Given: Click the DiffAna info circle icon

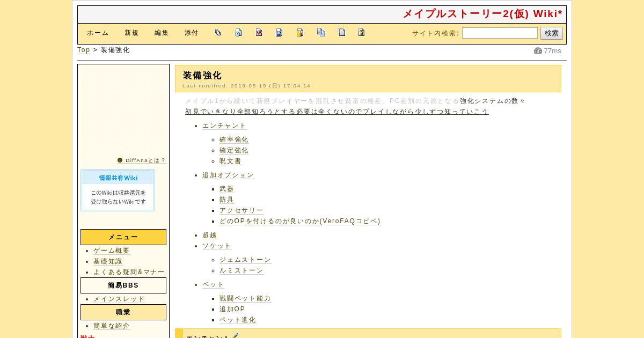Looking at the screenshot, I should [x=120, y=160].
